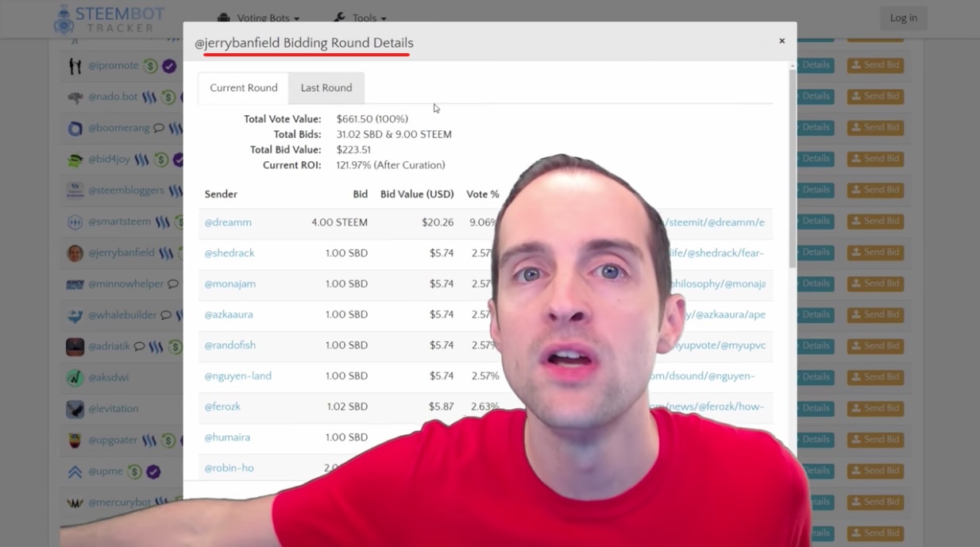Image resolution: width=980 pixels, height=547 pixels.
Task: Close the Bidding Round Details dialog
Action: [x=781, y=40]
